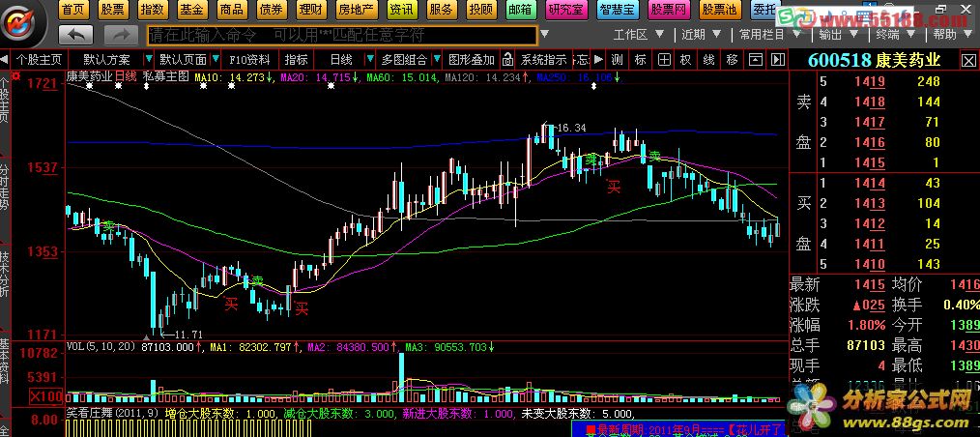Click the 线 draw line tool icon
Viewport: 980px width, 437px height.
point(708,60)
